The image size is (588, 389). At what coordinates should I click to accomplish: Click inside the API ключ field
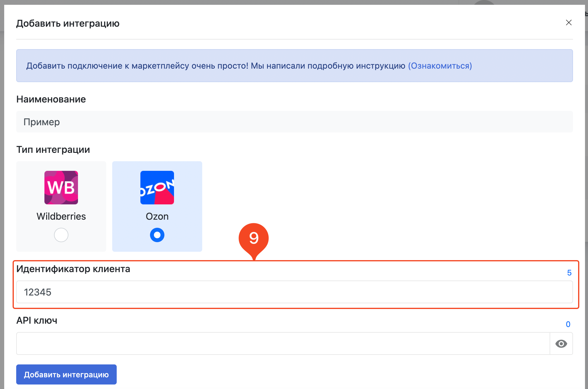coord(282,343)
